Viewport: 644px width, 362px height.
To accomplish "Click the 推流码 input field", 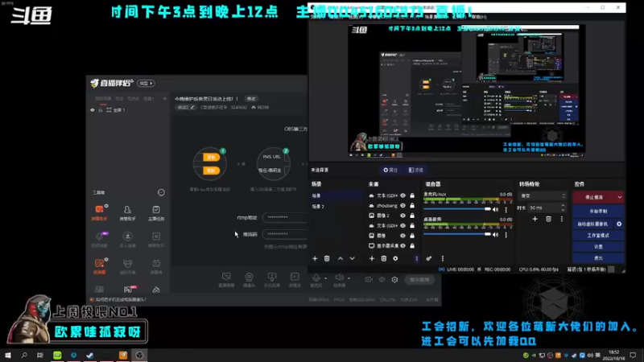I will (x=285, y=234).
